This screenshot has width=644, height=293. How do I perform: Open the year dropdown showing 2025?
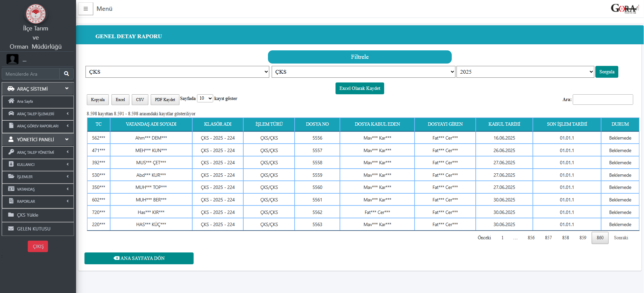(525, 72)
